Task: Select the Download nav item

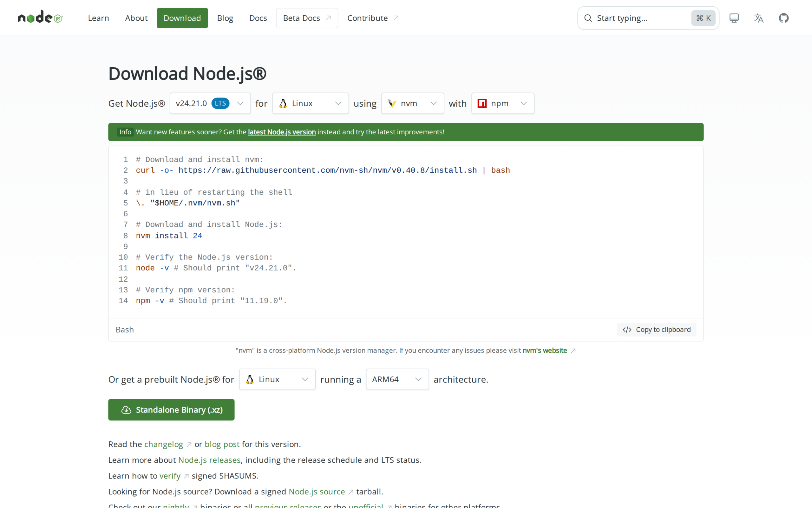Action: pyautogui.click(x=182, y=18)
